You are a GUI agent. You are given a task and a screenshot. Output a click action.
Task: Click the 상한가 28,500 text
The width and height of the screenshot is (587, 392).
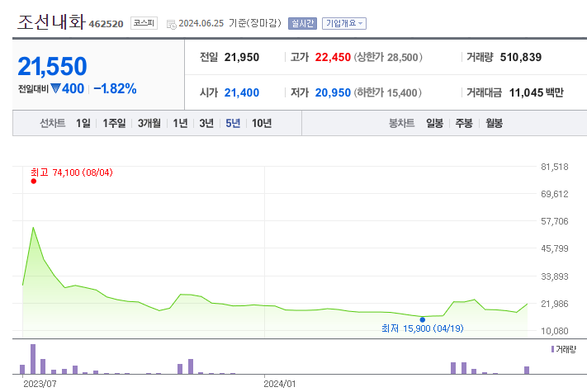pos(388,57)
